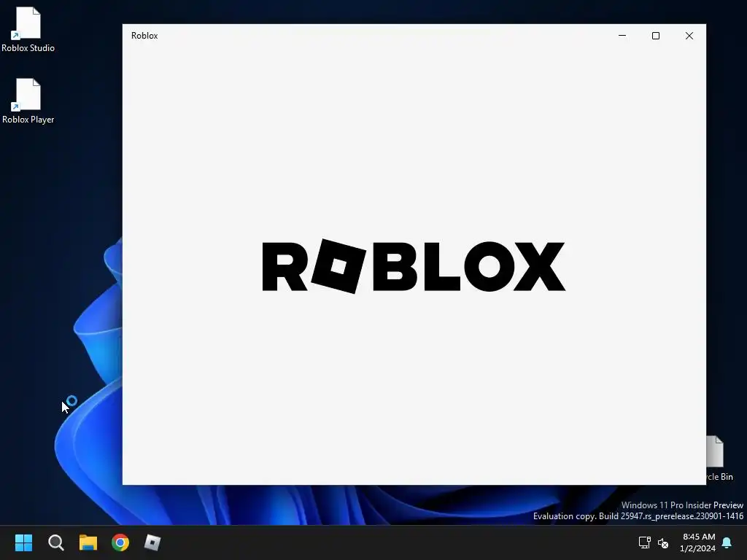
Task: Switch to Roblox app in taskbar
Action: click(x=152, y=542)
